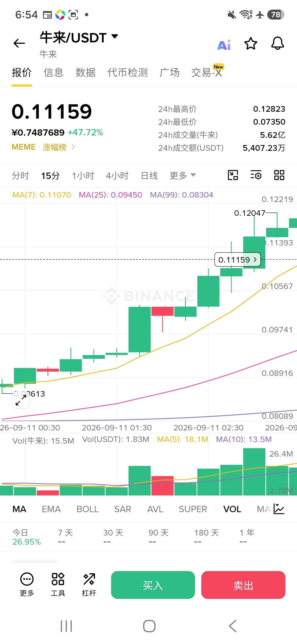Screen dimensions: 297x644
Task: Open chart settings list icon
Action: [x=256, y=175]
